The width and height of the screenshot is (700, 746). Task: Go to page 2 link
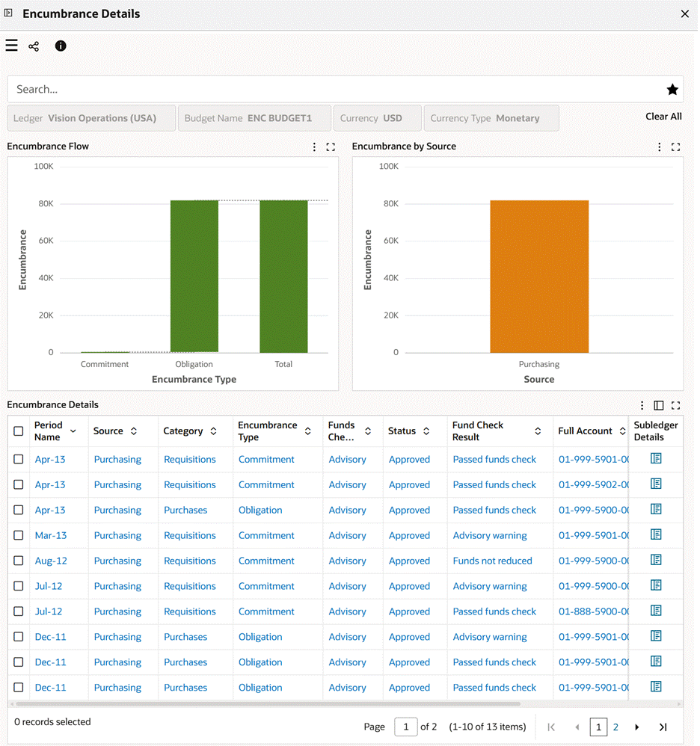pyautogui.click(x=615, y=727)
